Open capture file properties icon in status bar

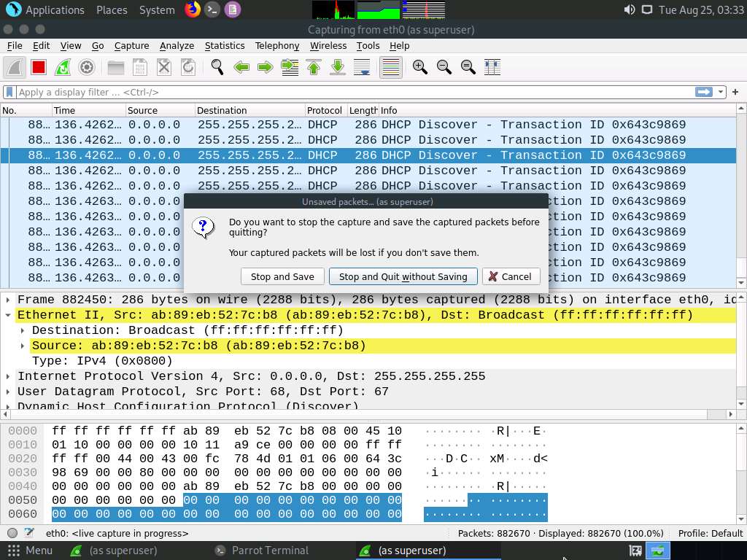tap(29, 533)
